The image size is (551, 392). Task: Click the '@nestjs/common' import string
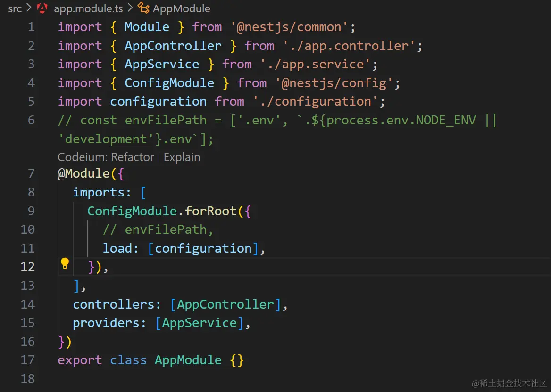coord(289,27)
